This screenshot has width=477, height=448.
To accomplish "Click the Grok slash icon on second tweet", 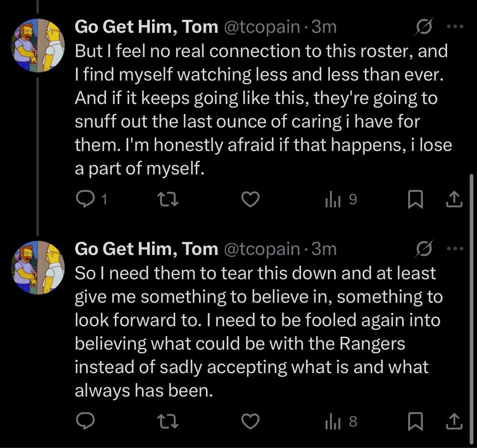I will click(422, 249).
